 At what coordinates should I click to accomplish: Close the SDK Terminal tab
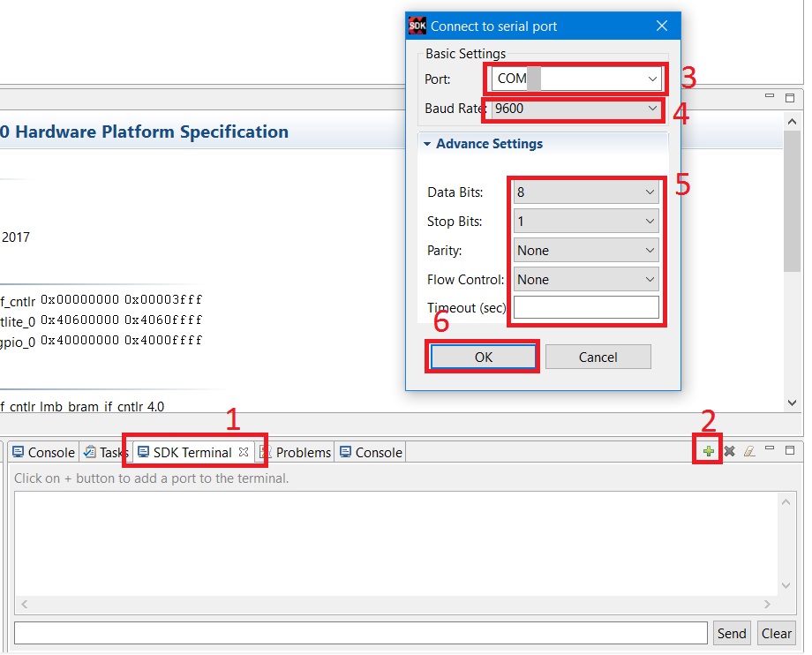245,452
